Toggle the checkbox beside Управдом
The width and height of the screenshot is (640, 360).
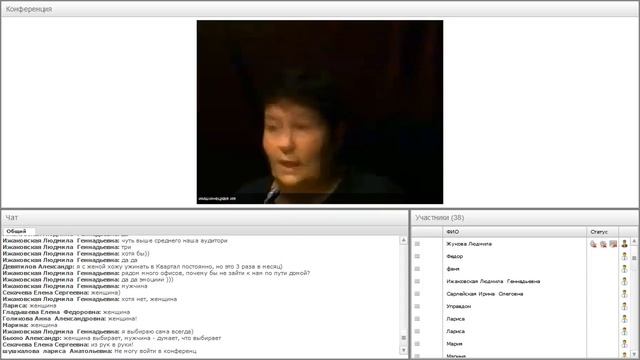[417, 306]
